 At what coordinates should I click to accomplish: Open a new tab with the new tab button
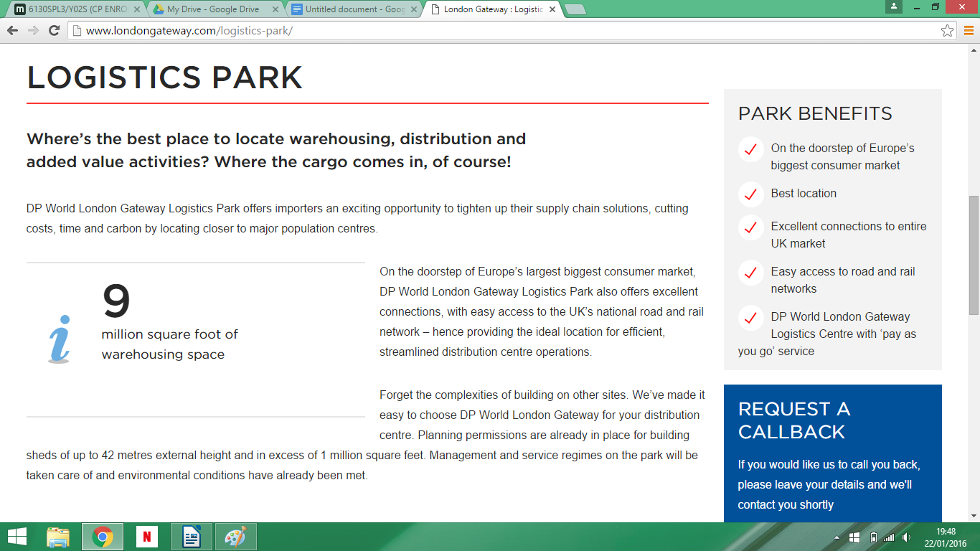pyautogui.click(x=575, y=9)
